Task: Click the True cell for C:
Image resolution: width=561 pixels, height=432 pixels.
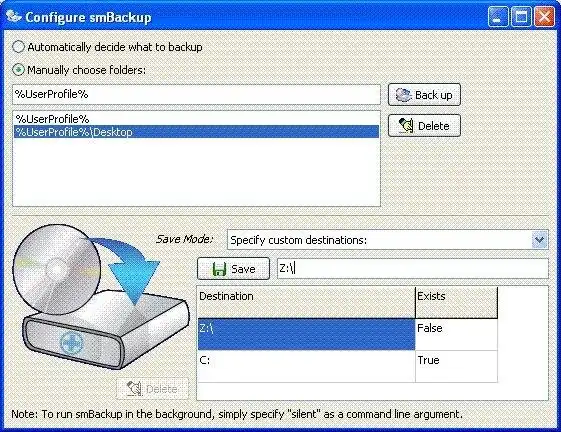Action: (x=457, y=367)
